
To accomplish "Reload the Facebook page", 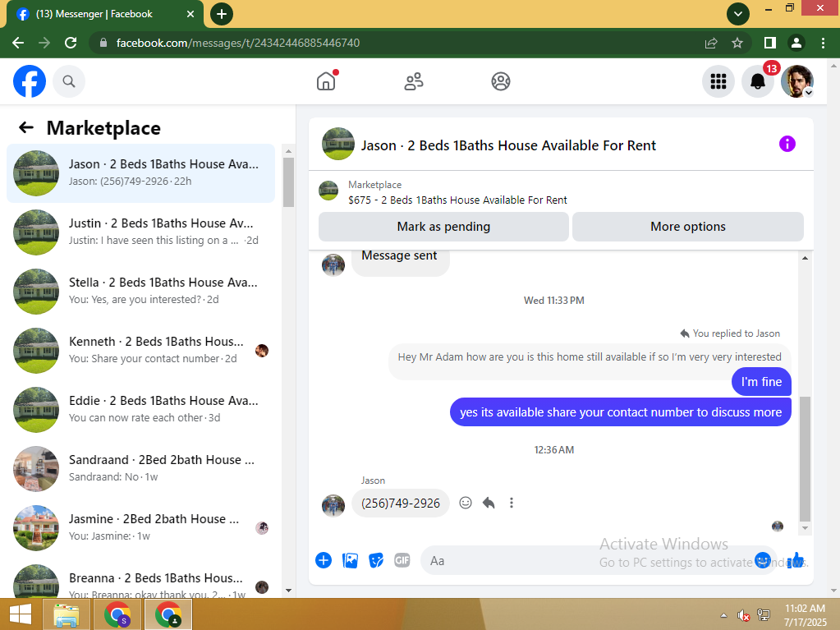I will point(71,43).
